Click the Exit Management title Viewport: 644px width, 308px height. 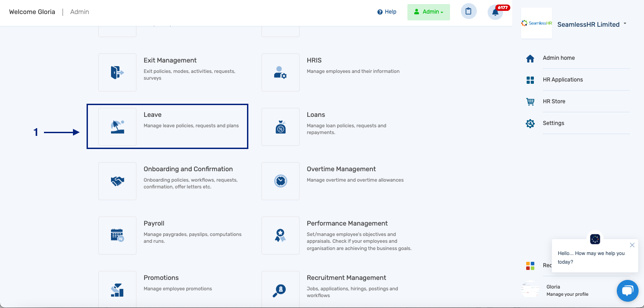[x=170, y=60]
